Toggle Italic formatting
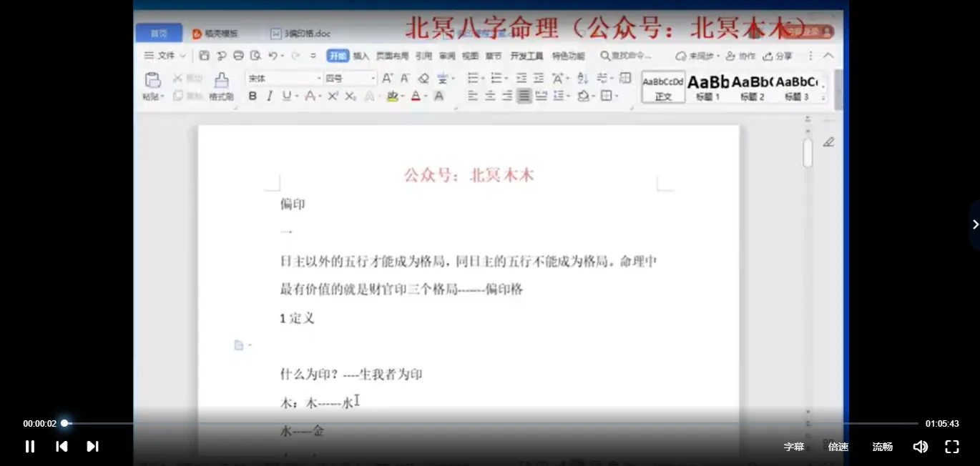 [x=270, y=96]
